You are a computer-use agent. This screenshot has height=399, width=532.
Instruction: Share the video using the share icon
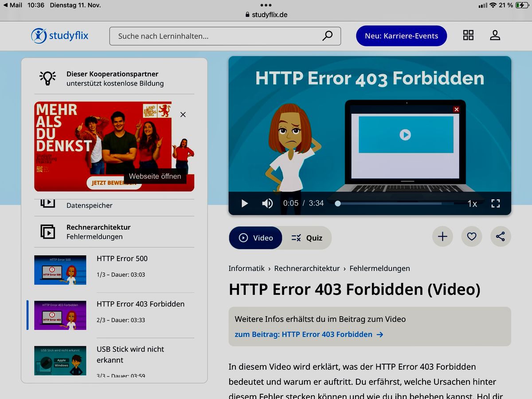click(501, 237)
